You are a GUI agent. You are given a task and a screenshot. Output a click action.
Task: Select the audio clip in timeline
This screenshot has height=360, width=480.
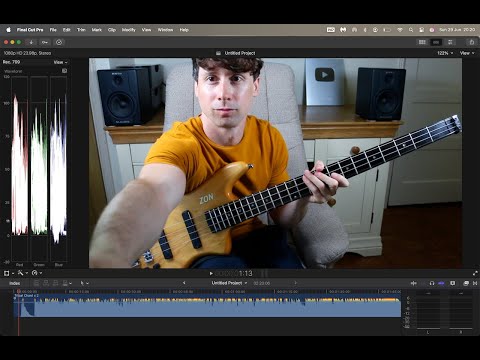(x=207, y=306)
